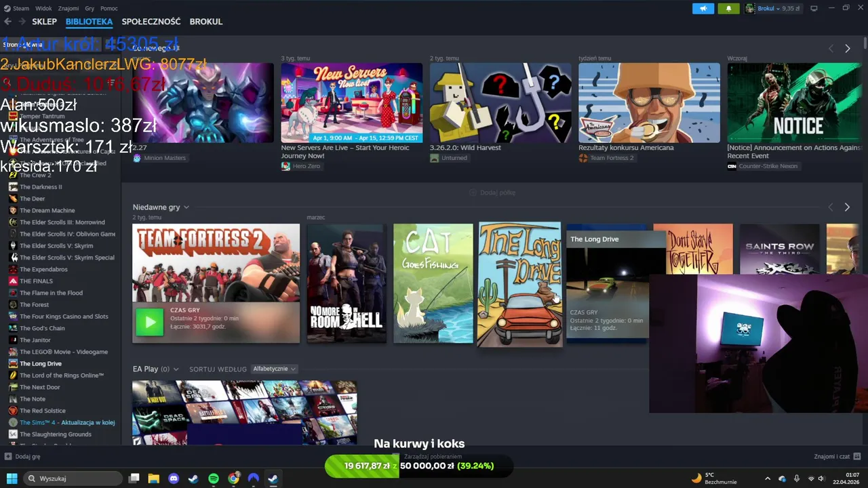Screen dimensions: 868x488
Task: Select The Forest icon in the library list
Action: click(x=13, y=305)
